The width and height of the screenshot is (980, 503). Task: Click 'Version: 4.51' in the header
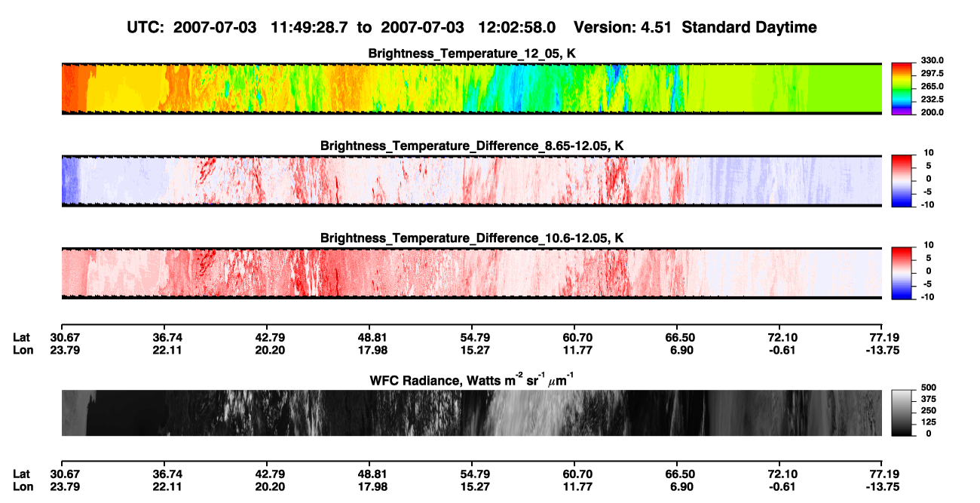pyautogui.click(x=621, y=27)
